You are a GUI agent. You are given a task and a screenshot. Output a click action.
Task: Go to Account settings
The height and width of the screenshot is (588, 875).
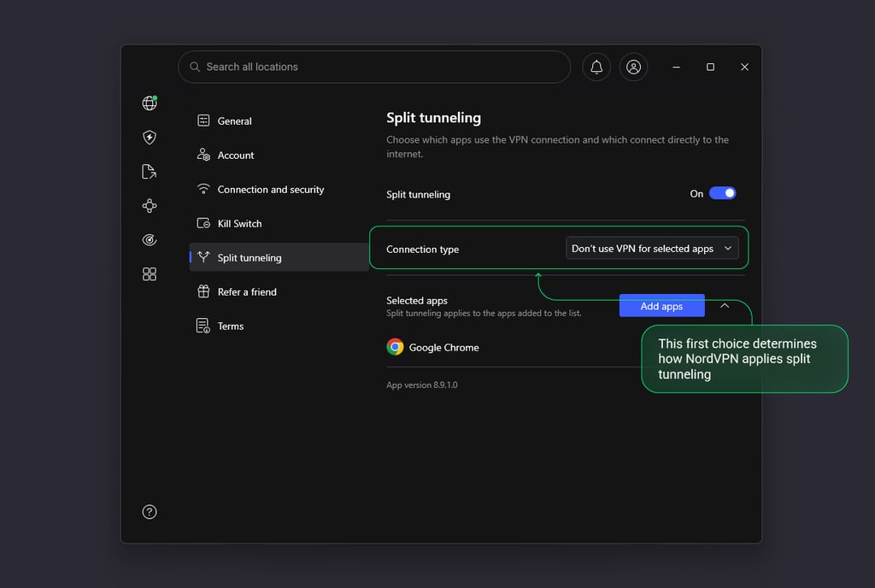tap(279, 155)
